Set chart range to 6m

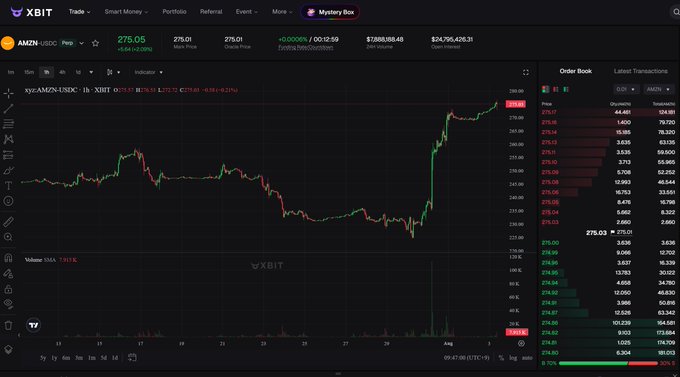pyautogui.click(x=66, y=358)
